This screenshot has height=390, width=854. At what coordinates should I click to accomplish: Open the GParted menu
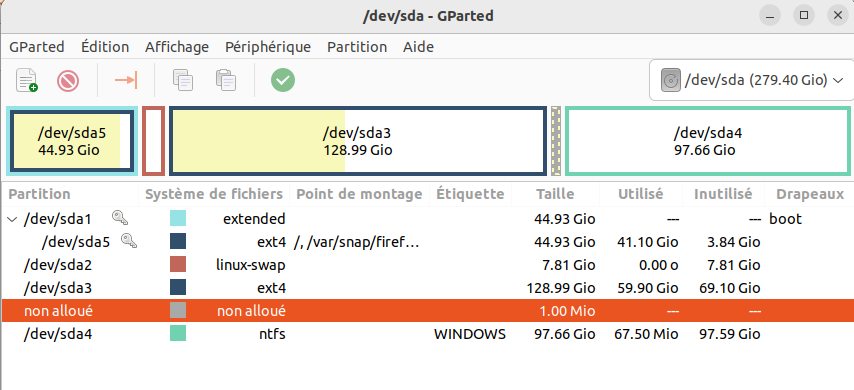[x=36, y=47]
